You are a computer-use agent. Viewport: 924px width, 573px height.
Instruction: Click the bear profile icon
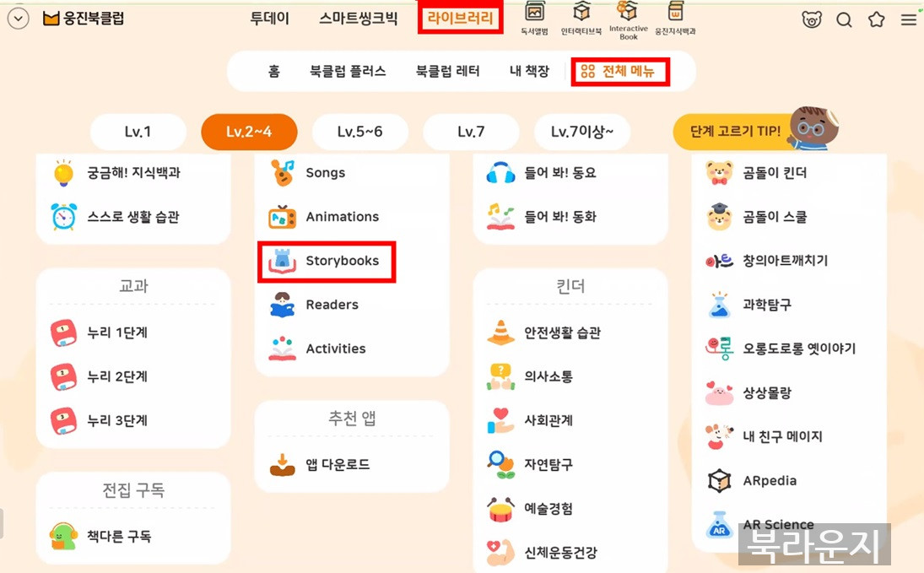tap(812, 19)
